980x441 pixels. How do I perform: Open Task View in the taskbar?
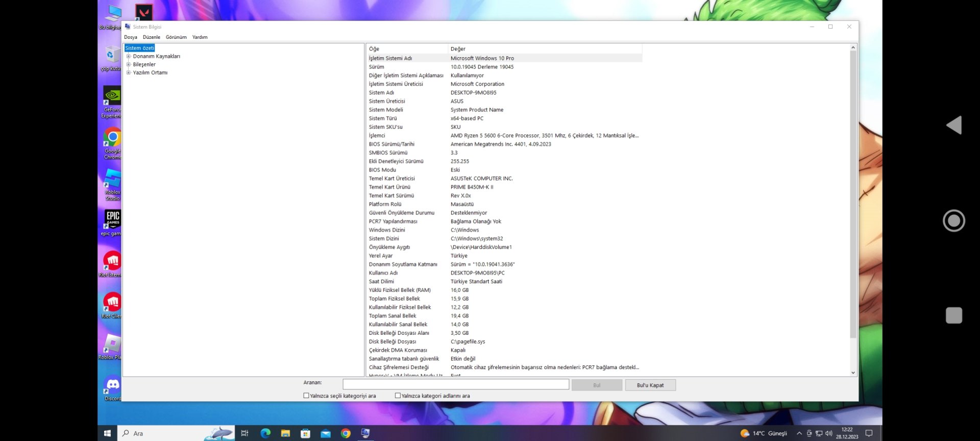click(x=244, y=433)
